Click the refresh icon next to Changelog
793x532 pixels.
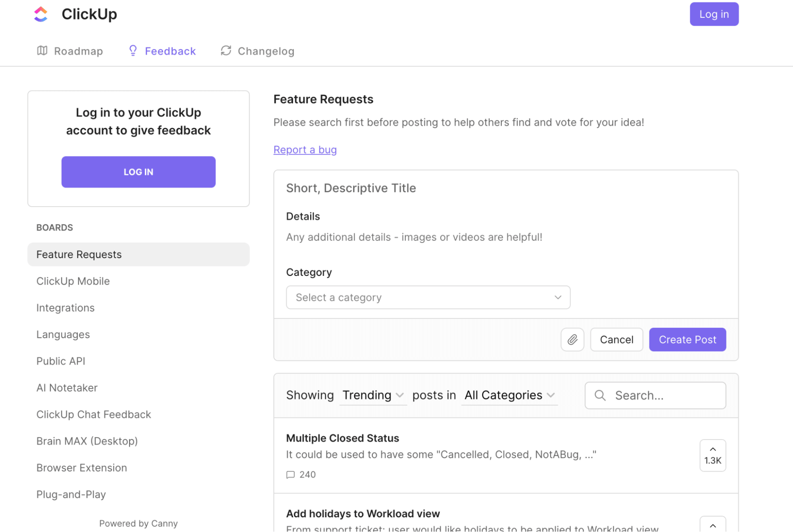(x=225, y=51)
